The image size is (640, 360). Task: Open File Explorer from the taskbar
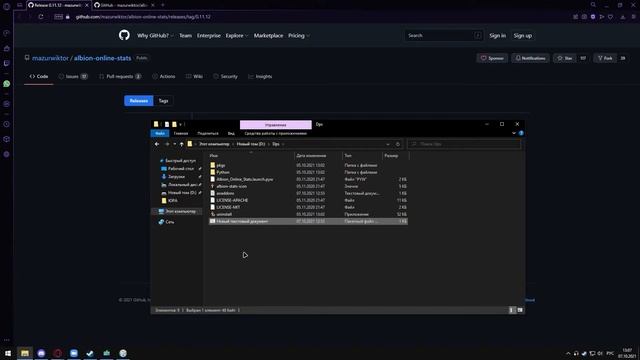25,353
